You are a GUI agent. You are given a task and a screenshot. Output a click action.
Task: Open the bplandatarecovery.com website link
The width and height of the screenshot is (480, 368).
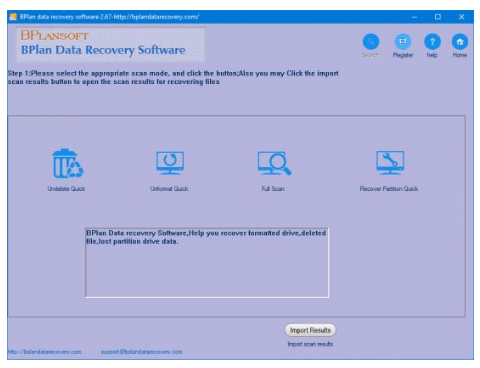pos(44,352)
